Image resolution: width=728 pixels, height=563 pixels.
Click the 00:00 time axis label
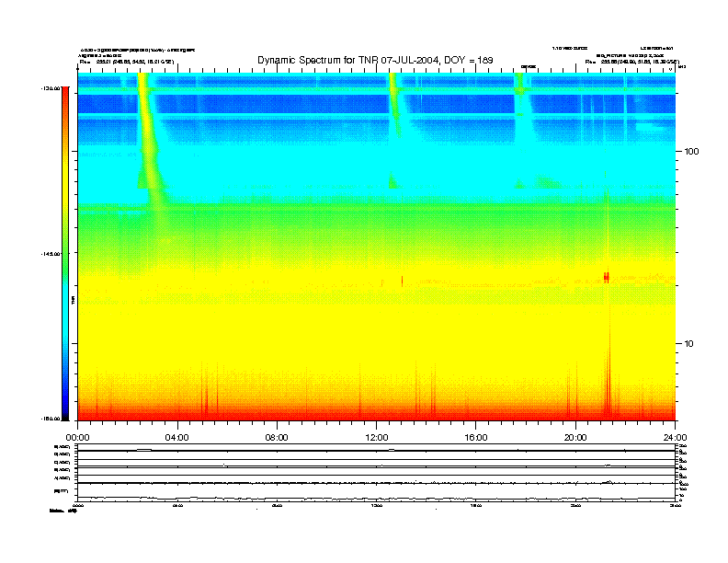tap(77, 438)
